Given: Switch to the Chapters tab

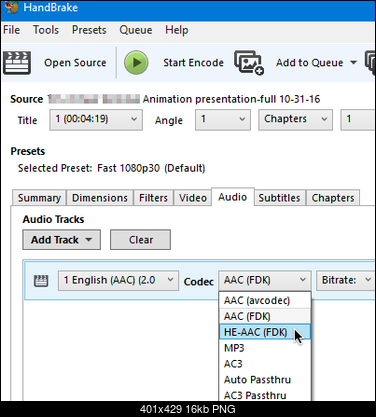Looking at the screenshot, I should [x=333, y=198].
